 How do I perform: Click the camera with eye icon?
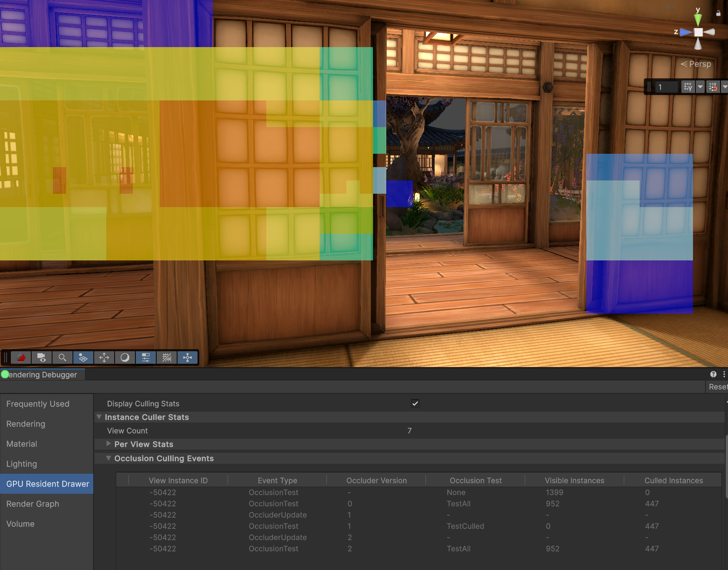[42, 357]
